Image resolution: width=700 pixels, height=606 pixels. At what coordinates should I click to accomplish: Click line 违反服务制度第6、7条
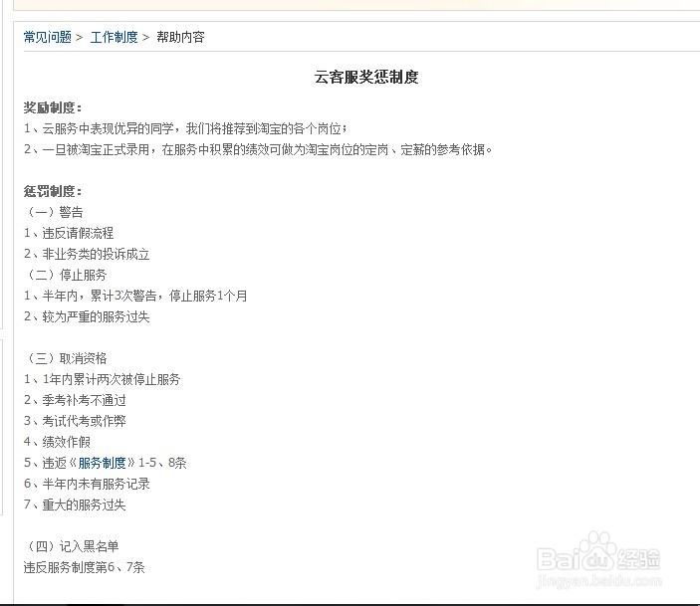coord(85,567)
